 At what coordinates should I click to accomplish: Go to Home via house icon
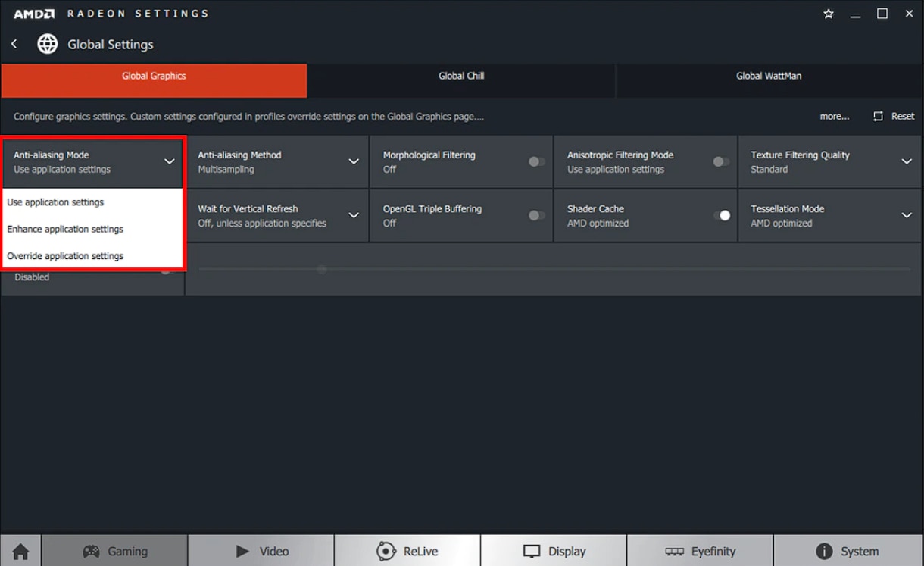point(20,551)
